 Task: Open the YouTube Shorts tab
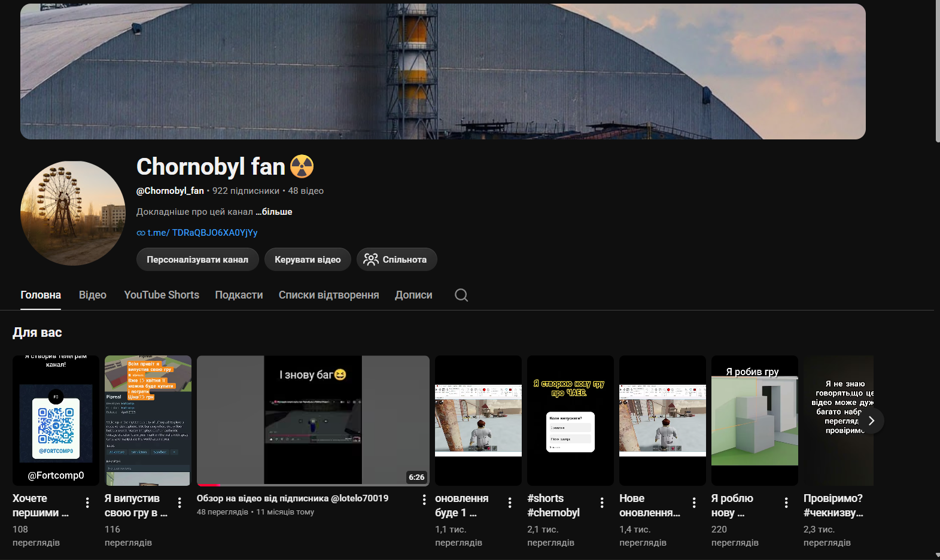pos(162,295)
